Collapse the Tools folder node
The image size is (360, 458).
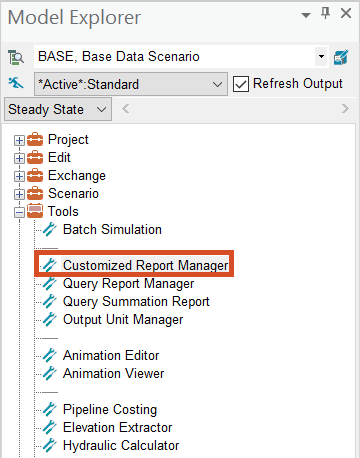[x=19, y=212]
